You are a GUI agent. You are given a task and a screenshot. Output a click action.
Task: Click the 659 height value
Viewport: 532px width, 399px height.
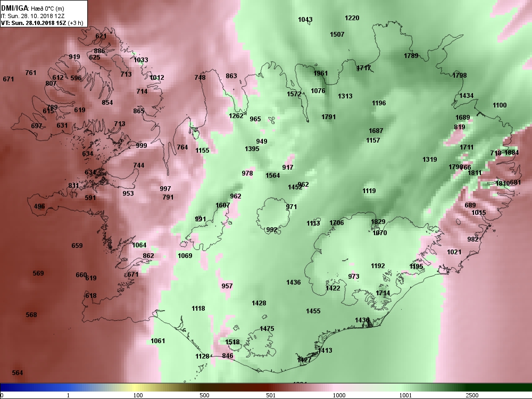click(x=77, y=246)
